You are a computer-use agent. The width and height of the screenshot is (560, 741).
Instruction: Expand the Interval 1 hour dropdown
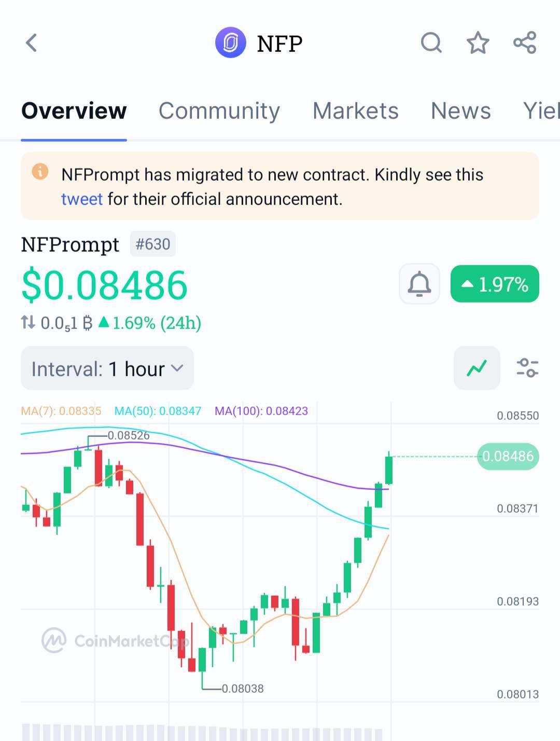point(107,368)
